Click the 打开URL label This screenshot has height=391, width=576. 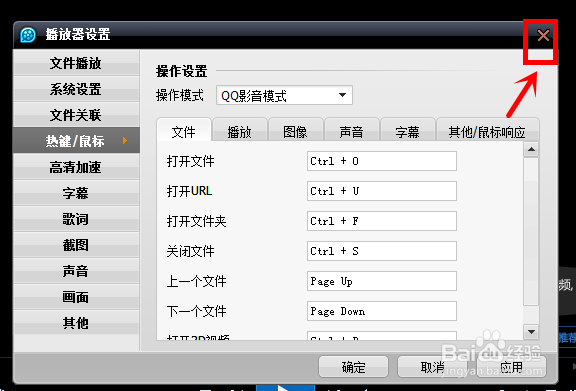[x=189, y=191]
